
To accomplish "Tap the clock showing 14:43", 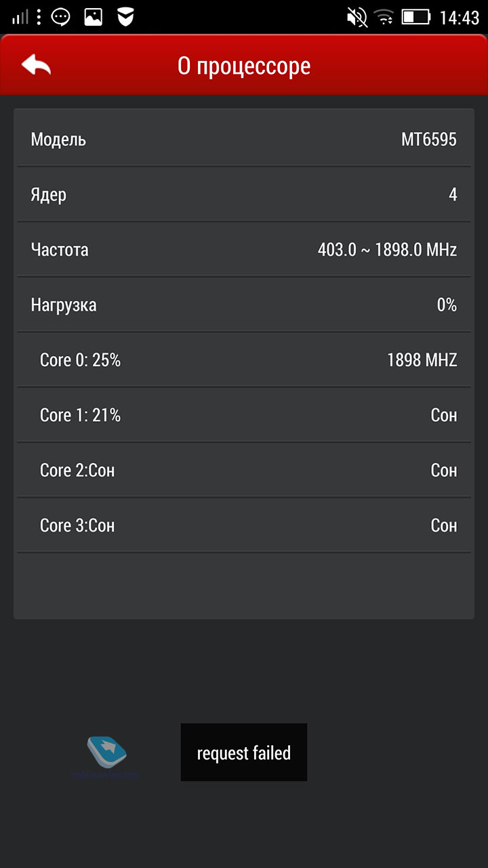I will (x=459, y=18).
